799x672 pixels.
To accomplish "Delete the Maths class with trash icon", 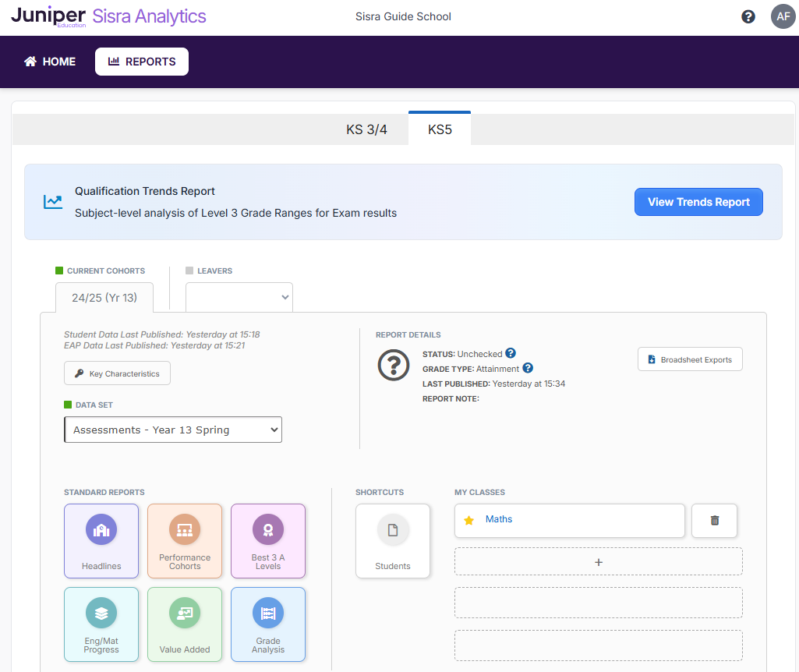I will point(714,520).
